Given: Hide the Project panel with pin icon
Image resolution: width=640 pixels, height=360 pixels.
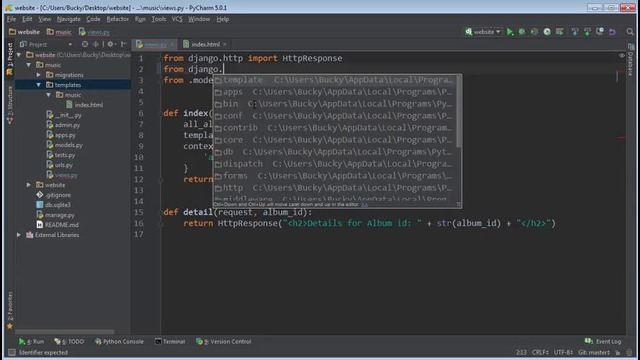Looking at the screenshot, I should (124, 44).
